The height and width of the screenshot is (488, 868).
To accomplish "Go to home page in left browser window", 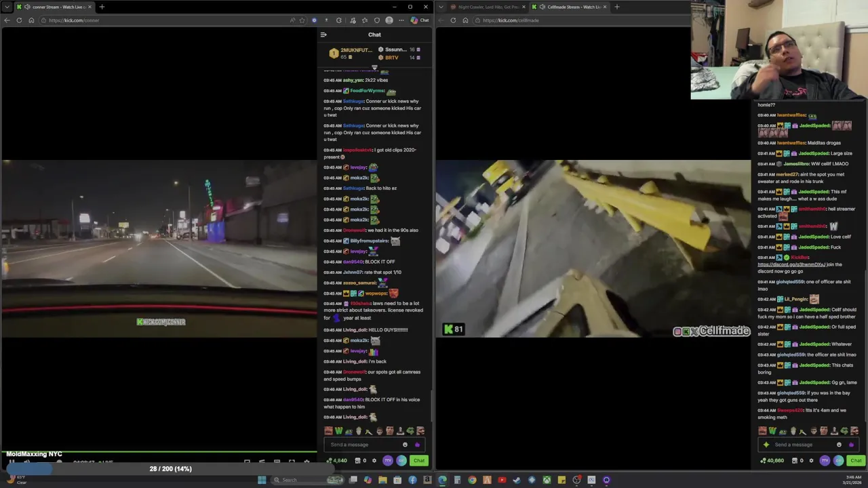I will [31, 20].
